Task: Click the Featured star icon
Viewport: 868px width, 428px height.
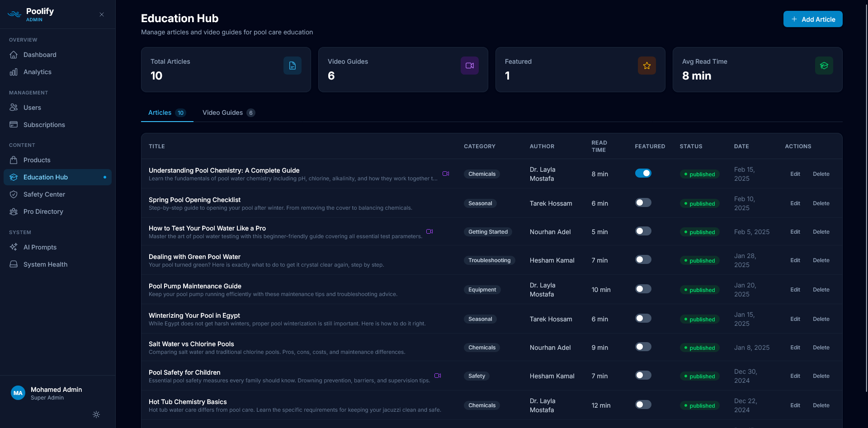Action: [x=647, y=66]
